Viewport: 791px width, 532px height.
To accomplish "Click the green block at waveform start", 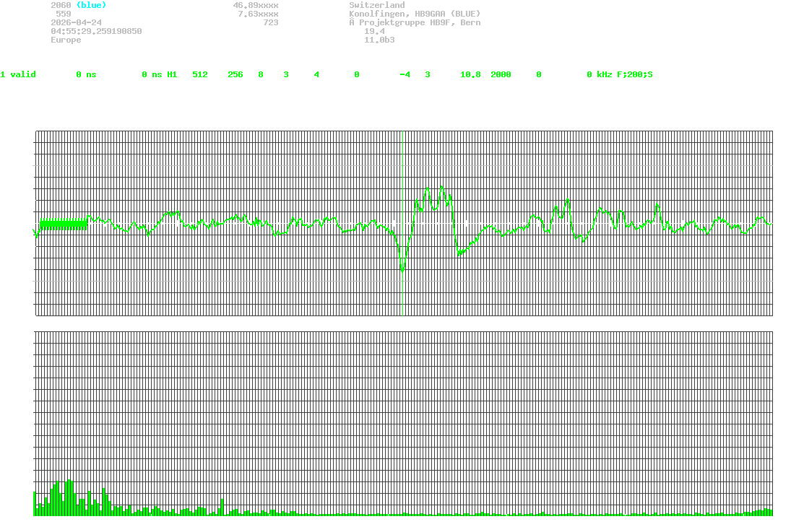I will coord(64,224).
